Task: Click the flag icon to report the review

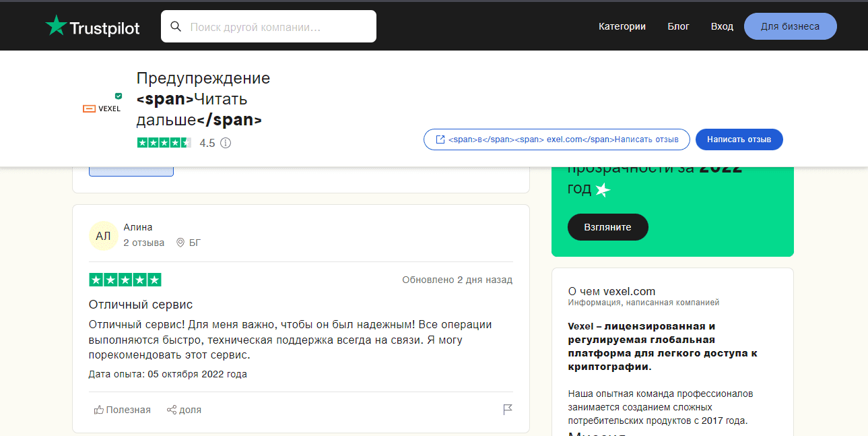Action: tap(508, 410)
